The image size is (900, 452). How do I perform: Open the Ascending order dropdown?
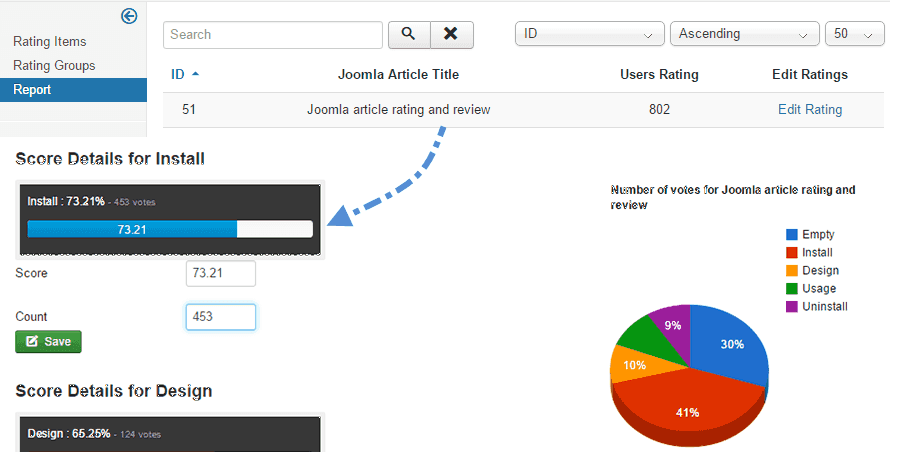[x=743, y=34]
